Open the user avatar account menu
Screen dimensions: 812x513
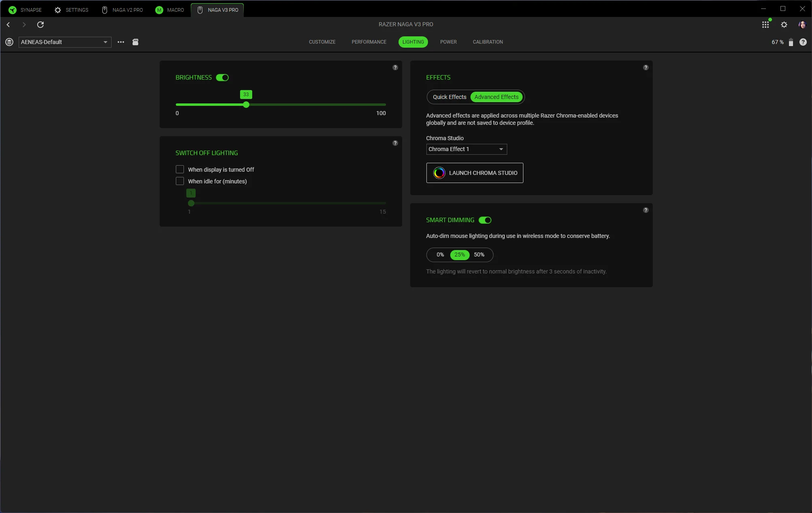[802, 25]
